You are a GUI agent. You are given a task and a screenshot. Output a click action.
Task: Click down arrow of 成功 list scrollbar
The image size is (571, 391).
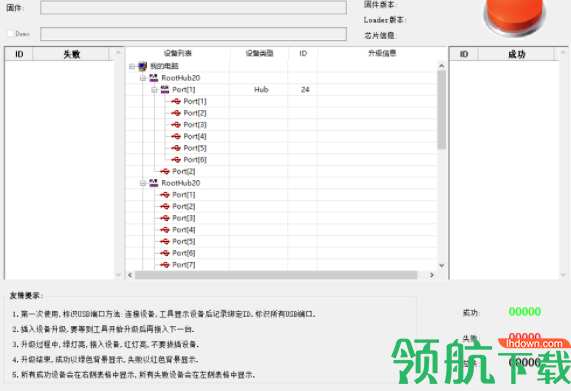click(563, 275)
